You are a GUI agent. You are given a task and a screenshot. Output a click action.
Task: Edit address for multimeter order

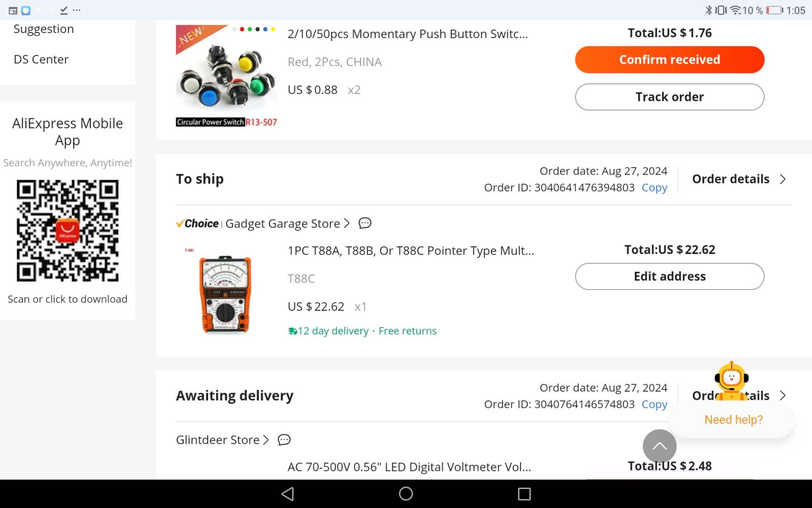[669, 276]
